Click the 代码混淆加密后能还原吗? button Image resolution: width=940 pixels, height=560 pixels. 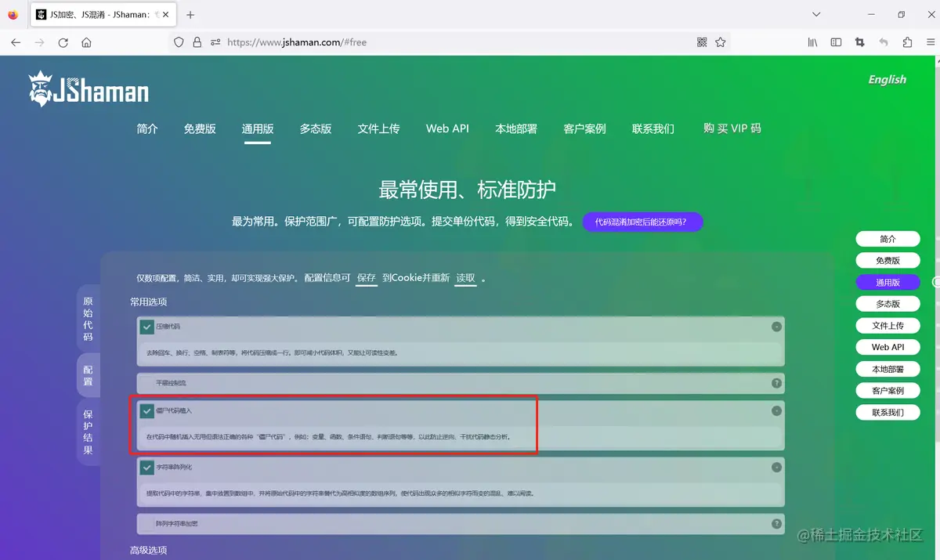642,222
